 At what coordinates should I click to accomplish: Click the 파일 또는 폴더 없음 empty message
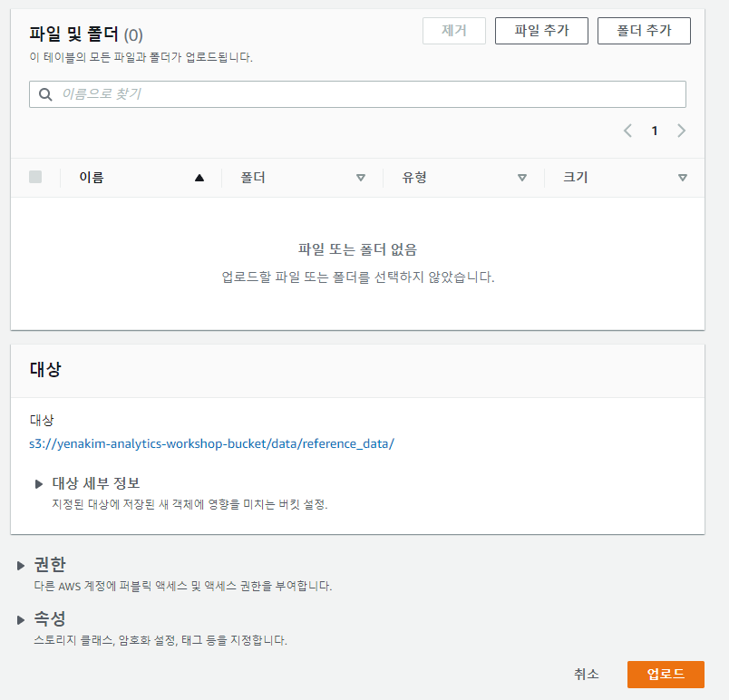click(x=357, y=249)
